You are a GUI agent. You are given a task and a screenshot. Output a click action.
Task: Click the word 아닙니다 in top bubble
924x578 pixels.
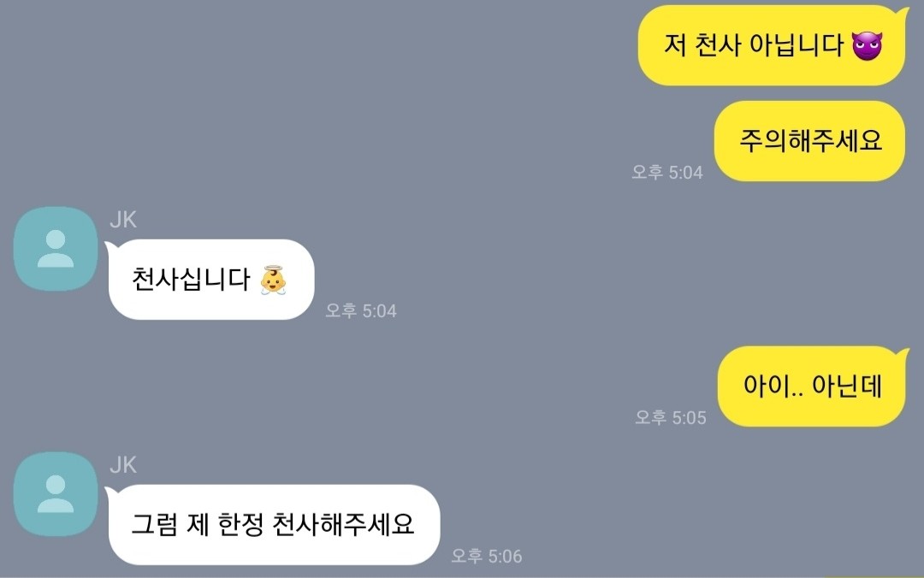pos(797,44)
